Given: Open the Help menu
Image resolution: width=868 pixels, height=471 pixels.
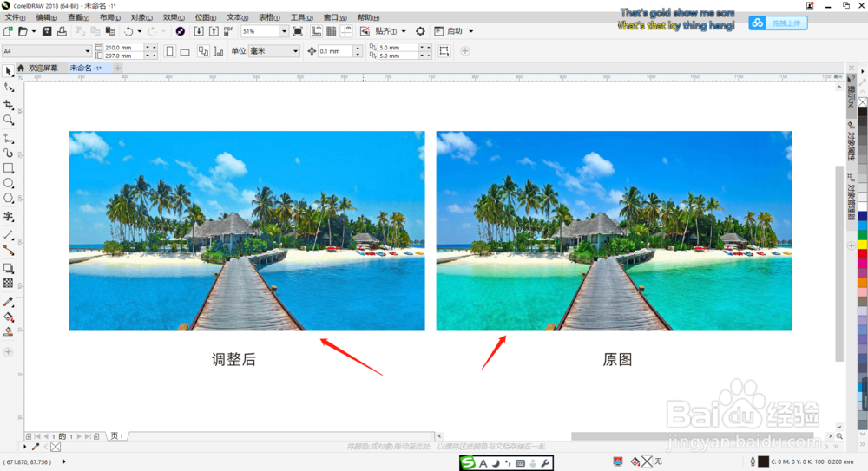Looking at the screenshot, I should tap(368, 17).
